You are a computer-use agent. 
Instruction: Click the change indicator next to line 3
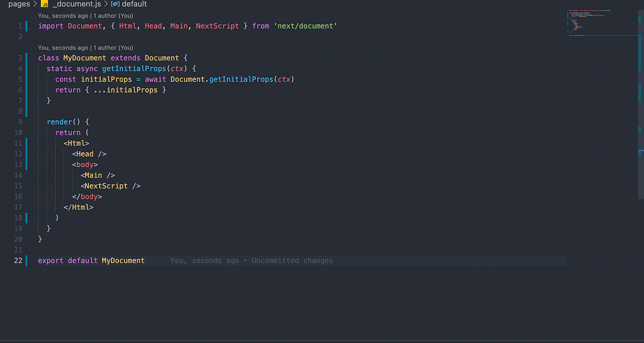pos(26,58)
